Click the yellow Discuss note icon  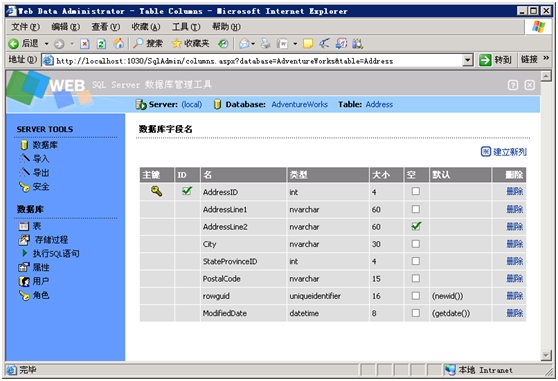coord(308,43)
